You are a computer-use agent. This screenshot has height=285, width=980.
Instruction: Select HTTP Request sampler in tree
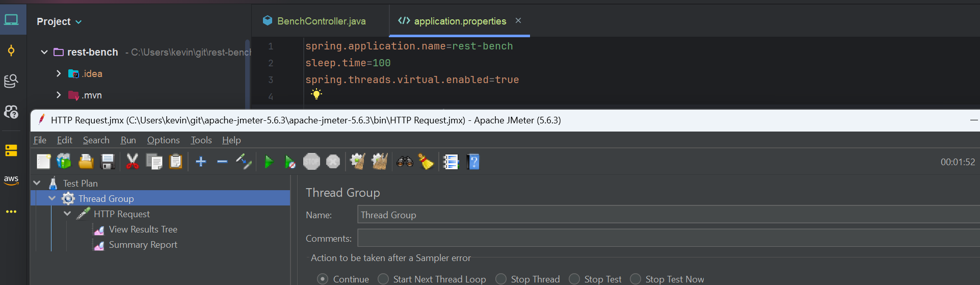[x=121, y=214]
